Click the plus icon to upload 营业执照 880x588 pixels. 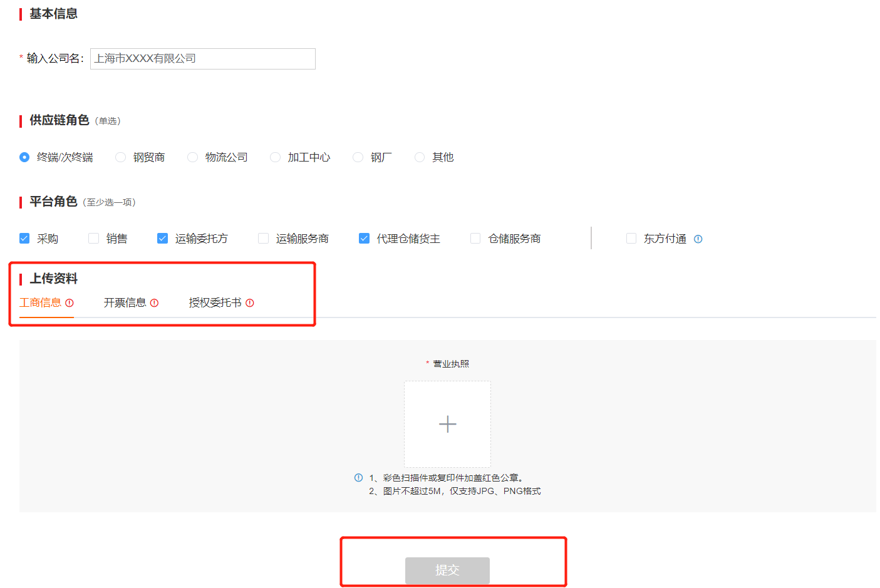pyautogui.click(x=447, y=424)
